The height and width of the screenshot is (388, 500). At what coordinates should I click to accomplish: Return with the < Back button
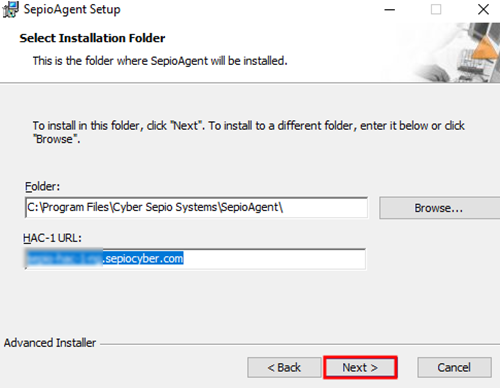click(x=284, y=367)
